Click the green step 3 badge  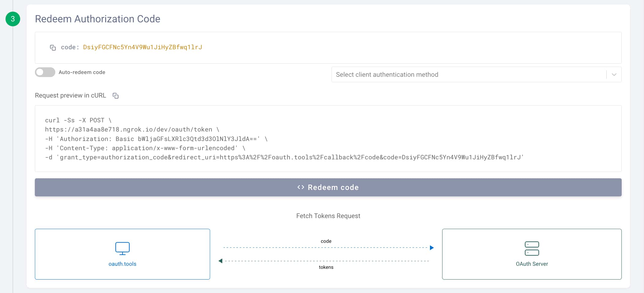(x=13, y=19)
